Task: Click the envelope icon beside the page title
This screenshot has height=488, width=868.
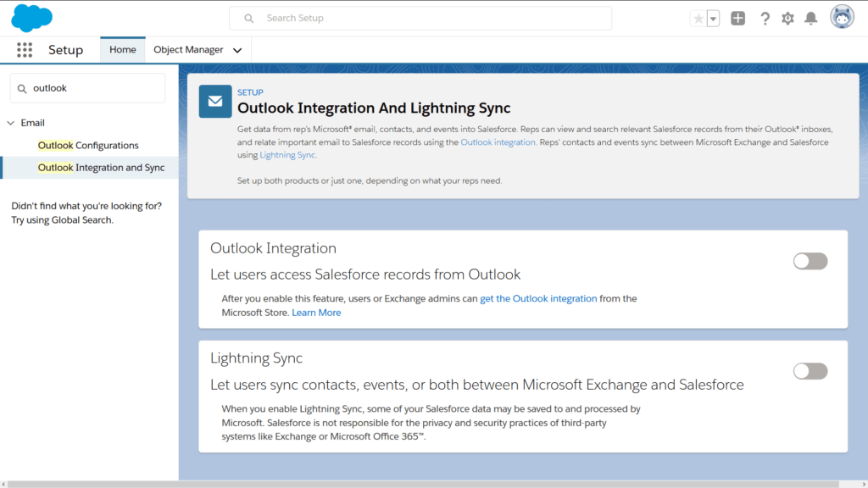Action: 214,101
